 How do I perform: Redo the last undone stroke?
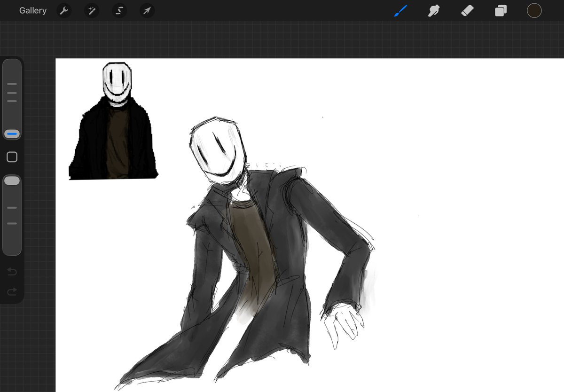[12, 292]
